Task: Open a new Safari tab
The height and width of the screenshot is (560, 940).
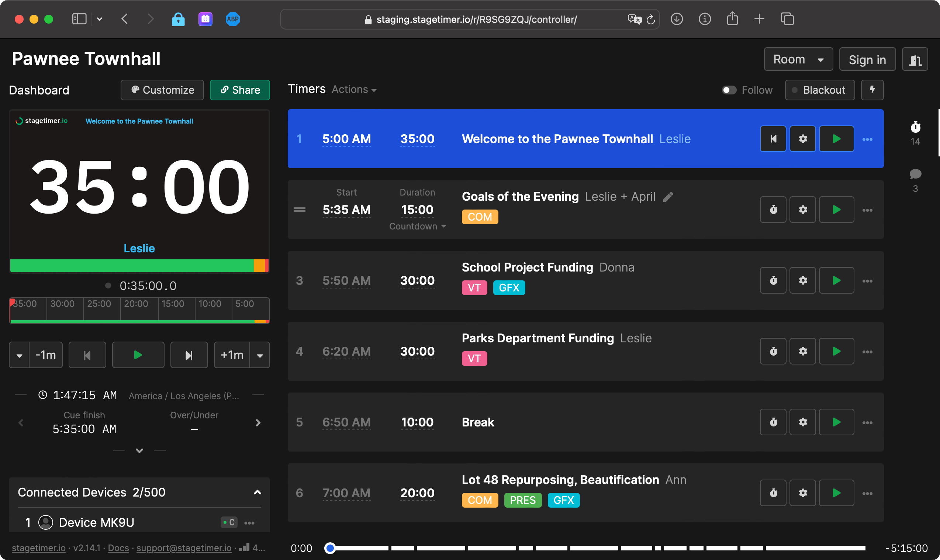Action: pyautogui.click(x=760, y=19)
